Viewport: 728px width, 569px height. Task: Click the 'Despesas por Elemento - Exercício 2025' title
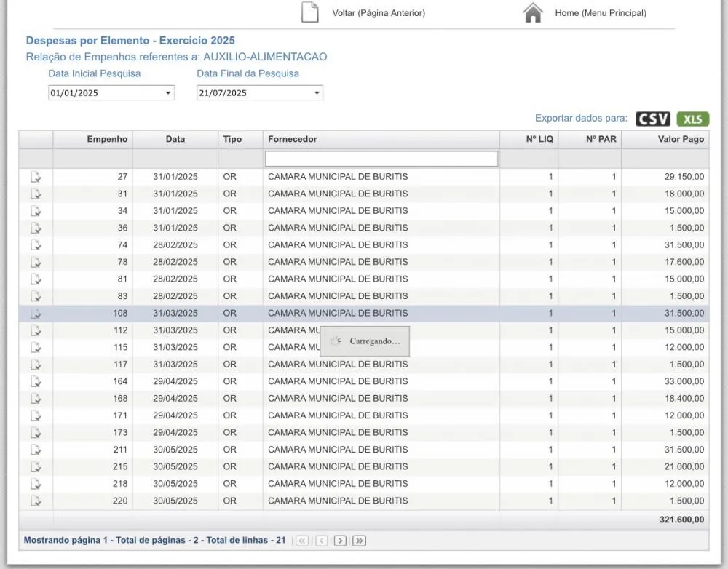pyautogui.click(x=130, y=40)
